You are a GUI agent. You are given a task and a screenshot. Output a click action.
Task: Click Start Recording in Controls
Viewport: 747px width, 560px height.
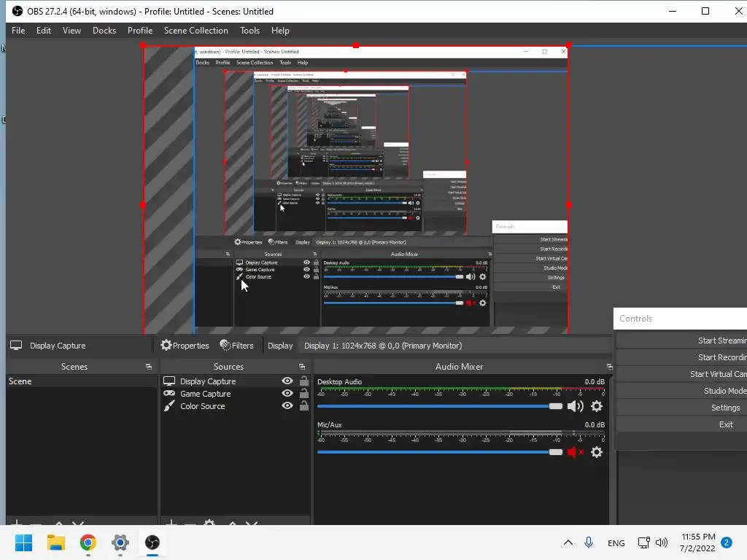(x=682, y=357)
